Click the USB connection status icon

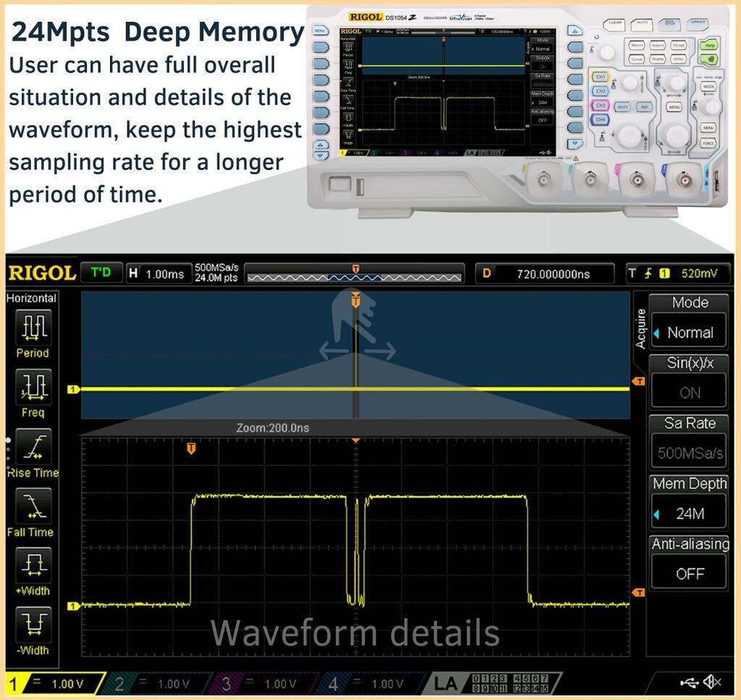[x=690, y=682]
